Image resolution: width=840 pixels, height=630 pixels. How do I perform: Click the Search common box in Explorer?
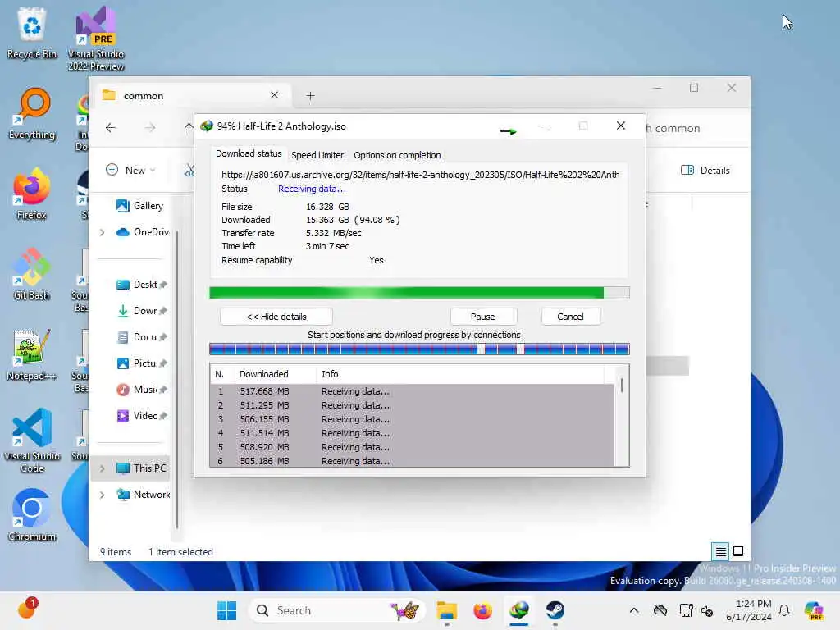point(696,128)
